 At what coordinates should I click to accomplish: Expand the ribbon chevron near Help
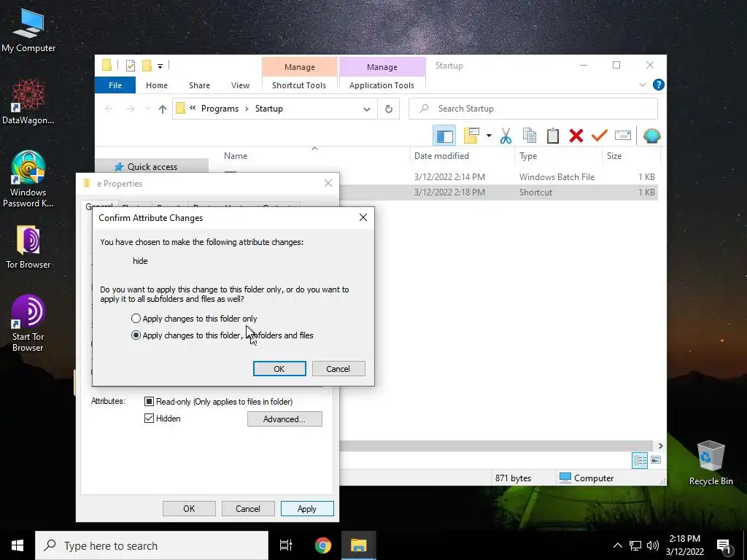[x=642, y=85]
